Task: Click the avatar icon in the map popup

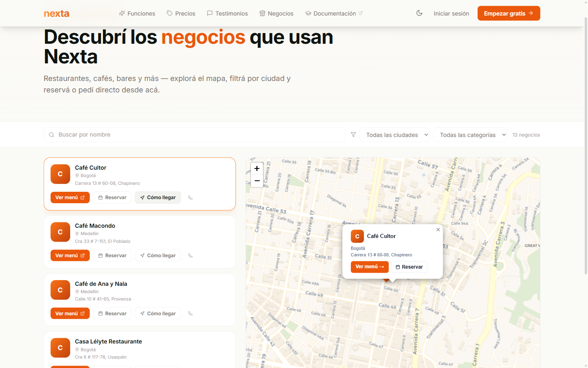Action: [357, 236]
